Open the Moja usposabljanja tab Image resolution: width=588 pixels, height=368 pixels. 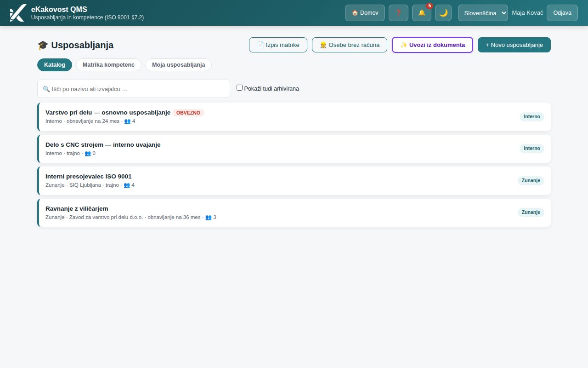click(178, 65)
